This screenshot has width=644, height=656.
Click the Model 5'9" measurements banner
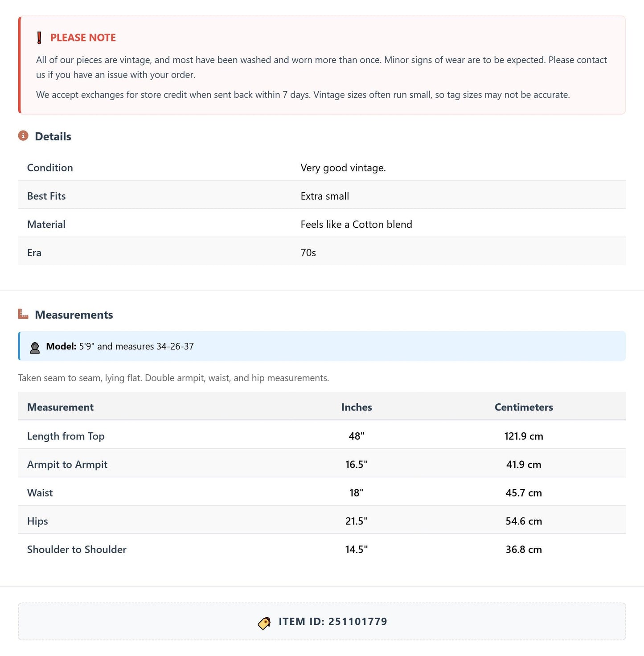pos(322,346)
